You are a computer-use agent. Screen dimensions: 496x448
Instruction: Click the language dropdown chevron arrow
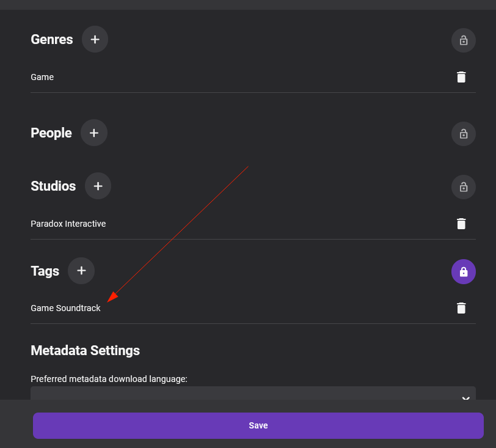click(465, 398)
